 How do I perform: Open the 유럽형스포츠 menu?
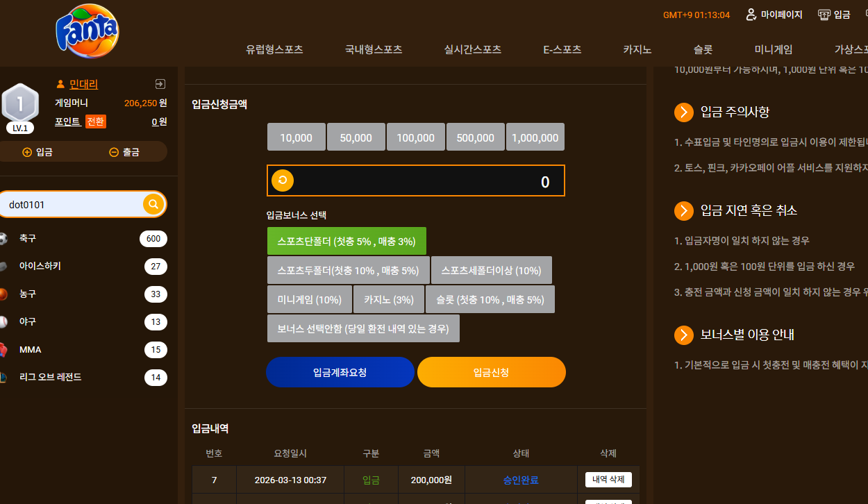274,49
